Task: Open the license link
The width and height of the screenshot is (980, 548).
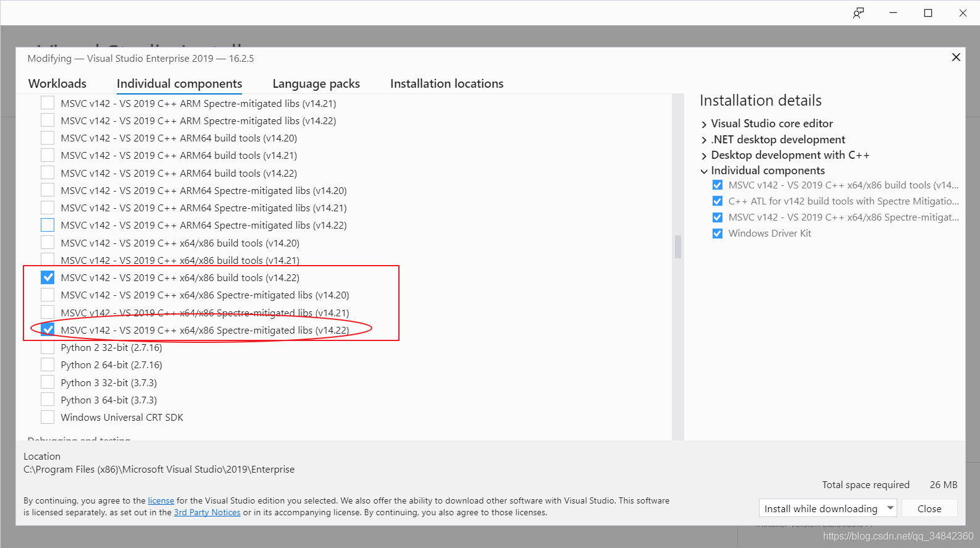Action: tap(161, 501)
